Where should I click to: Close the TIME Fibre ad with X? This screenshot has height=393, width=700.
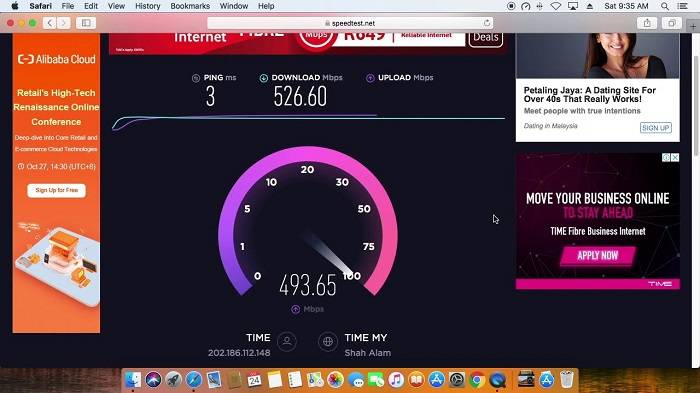[x=675, y=158]
